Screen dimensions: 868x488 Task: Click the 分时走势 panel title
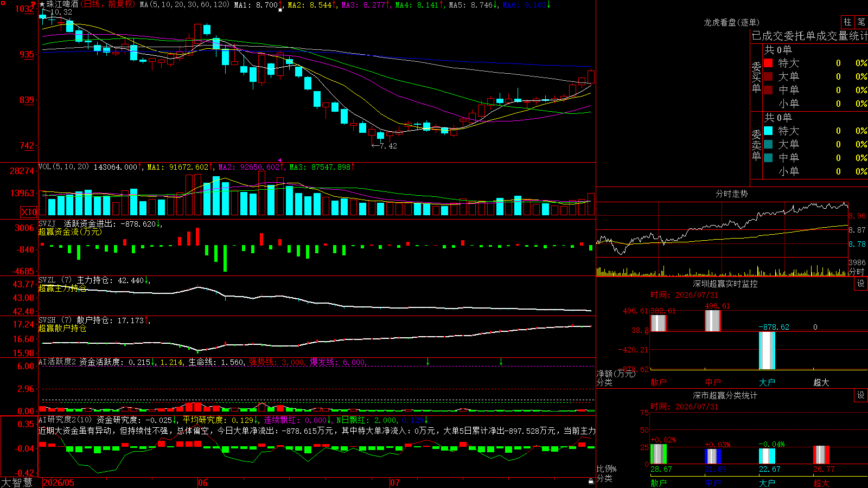[x=731, y=194]
